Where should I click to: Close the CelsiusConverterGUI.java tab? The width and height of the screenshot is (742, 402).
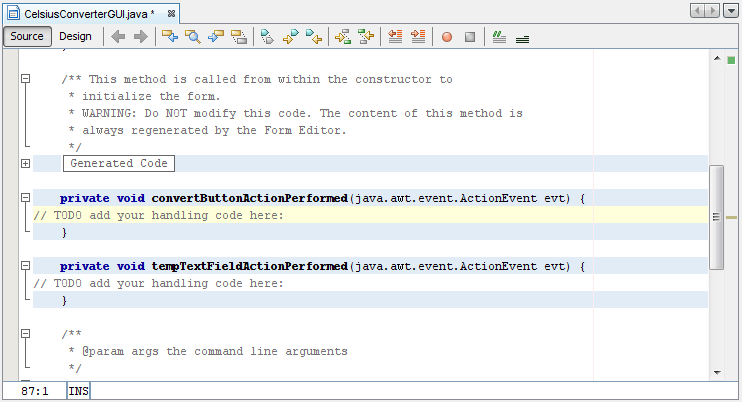click(171, 12)
